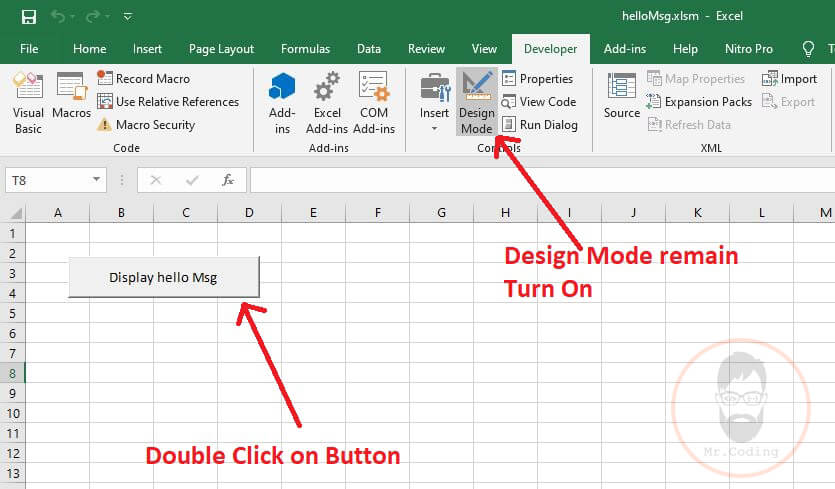This screenshot has height=489, width=835.
Task: Switch to the Review tab
Action: coord(427,49)
